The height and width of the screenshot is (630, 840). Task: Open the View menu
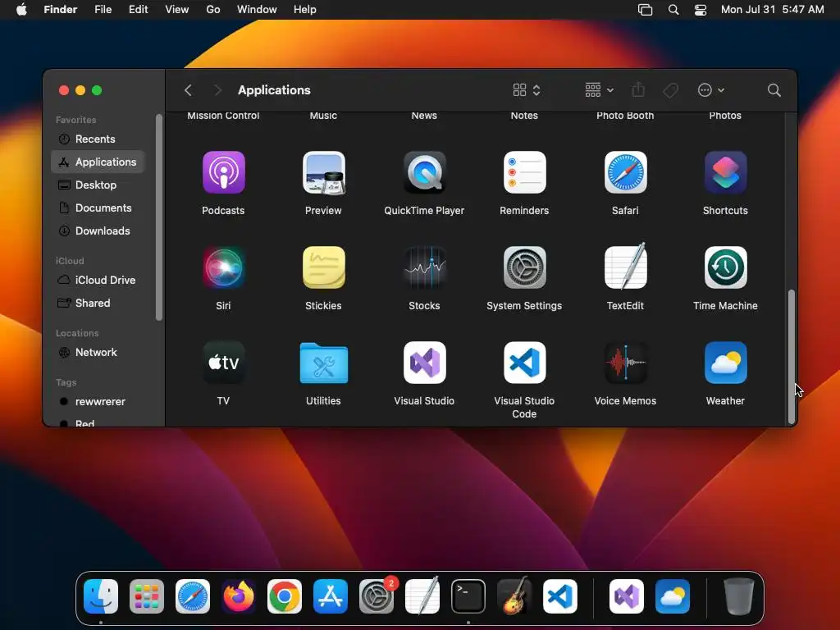click(177, 10)
